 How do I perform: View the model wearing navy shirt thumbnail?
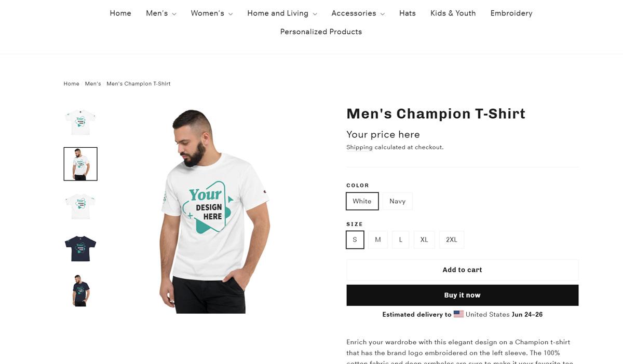pyautogui.click(x=80, y=290)
